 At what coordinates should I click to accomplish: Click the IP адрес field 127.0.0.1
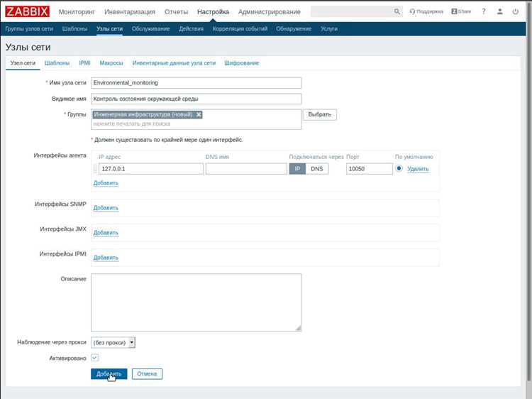coord(151,169)
